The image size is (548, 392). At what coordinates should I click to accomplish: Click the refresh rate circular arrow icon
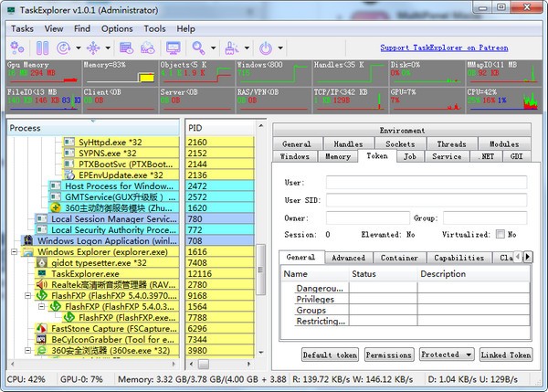[64, 48]
